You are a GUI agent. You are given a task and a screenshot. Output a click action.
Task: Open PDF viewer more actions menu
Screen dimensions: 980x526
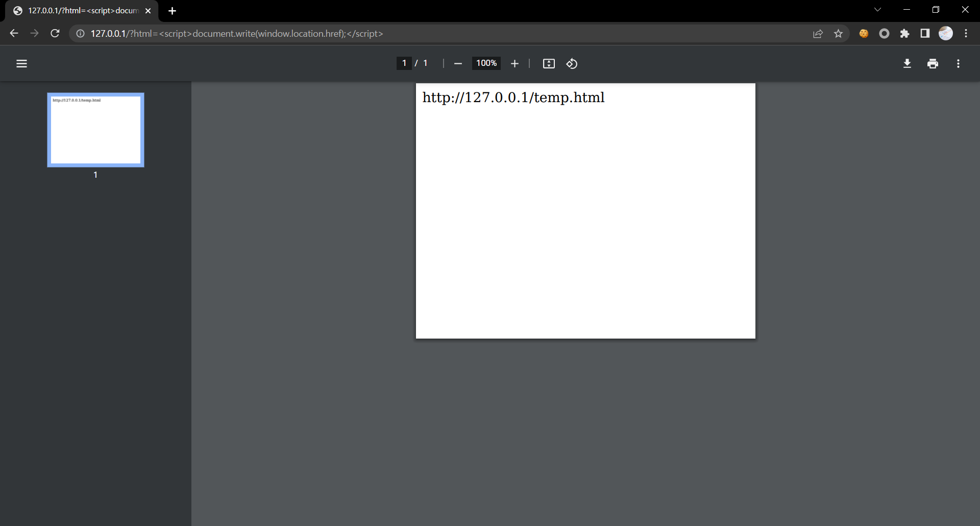pyautogui.click(x=958, y=63)
